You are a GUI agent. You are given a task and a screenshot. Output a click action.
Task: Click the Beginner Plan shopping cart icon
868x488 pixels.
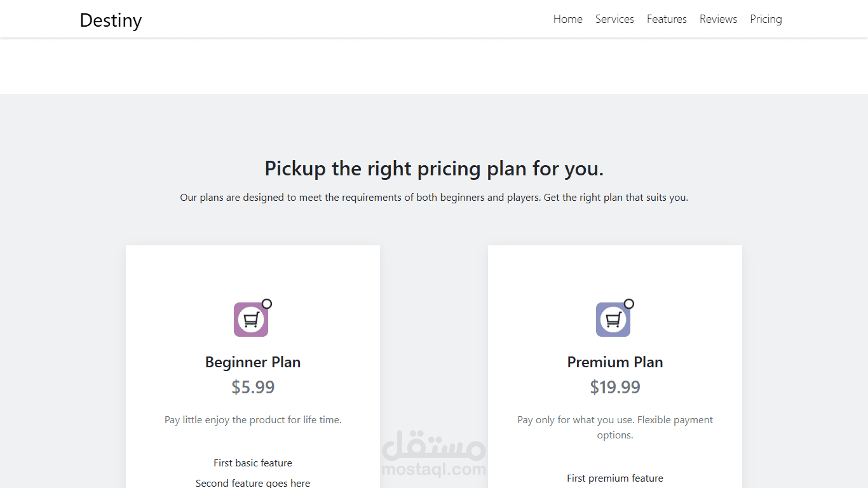(x=251, y=320)
